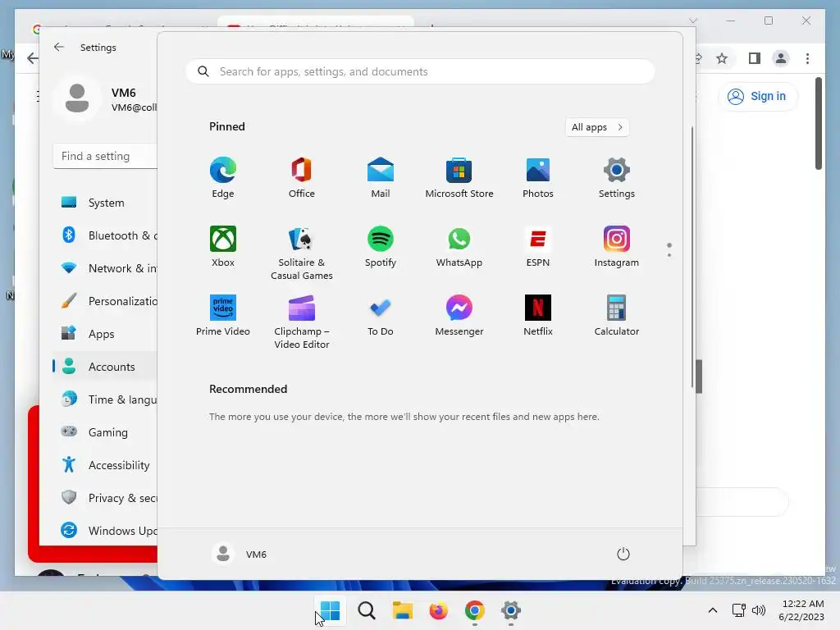840x630 pixels.
Task: Select Gaming in the Settings sidebar
Action: tap(105, 431)
